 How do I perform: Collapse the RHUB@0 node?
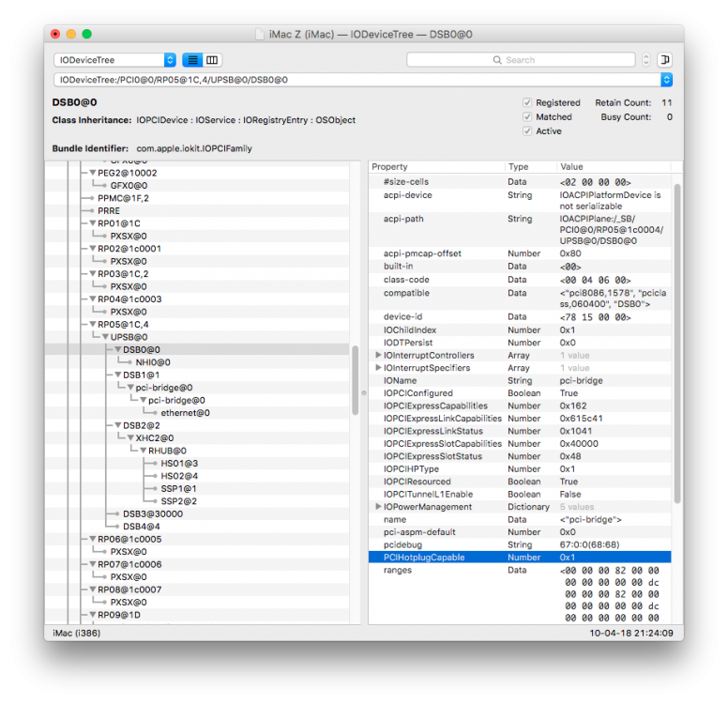(x=143, y=451)
